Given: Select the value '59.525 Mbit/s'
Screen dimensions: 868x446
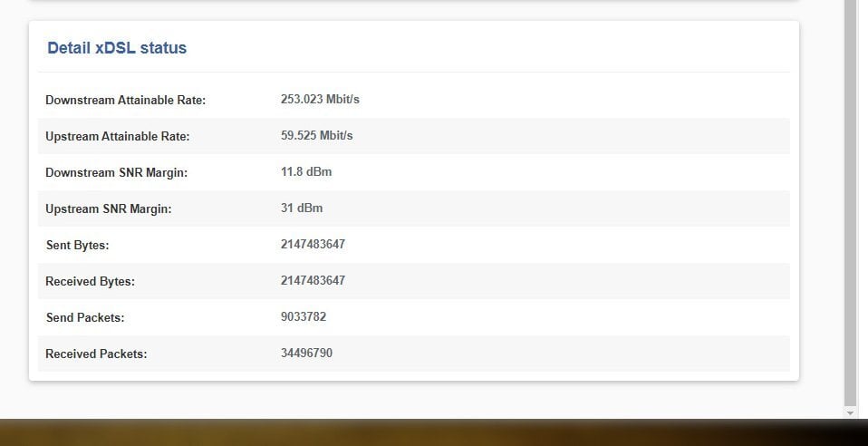Looking at the screenshot, I should (x=316, y=136).
